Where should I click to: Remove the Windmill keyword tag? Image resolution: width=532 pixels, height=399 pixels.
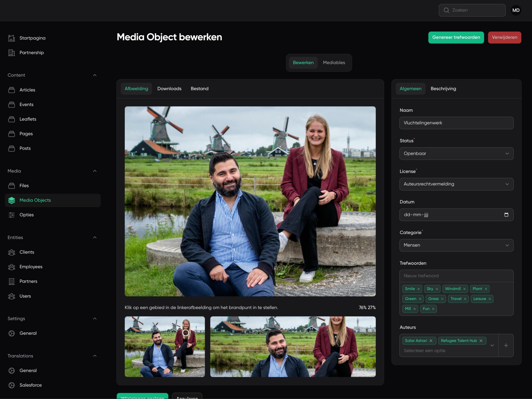pyautogui.click(x=464, y=289)
